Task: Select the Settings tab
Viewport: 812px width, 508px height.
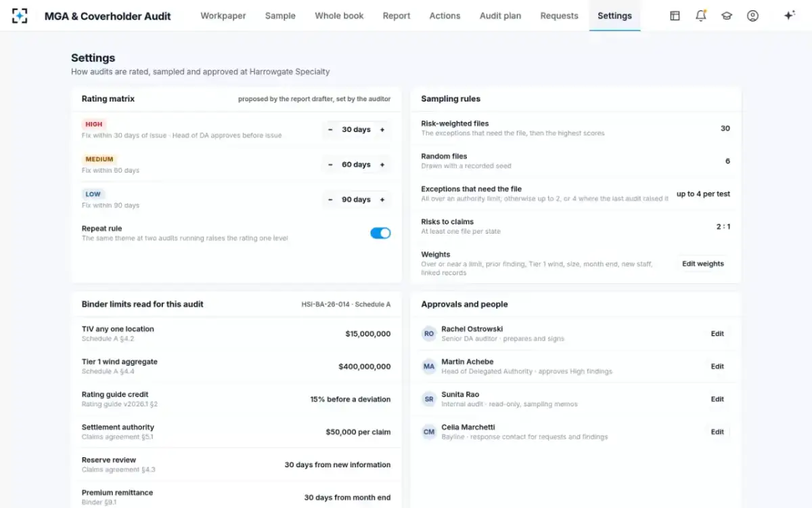Action: [x=614, y=16]
